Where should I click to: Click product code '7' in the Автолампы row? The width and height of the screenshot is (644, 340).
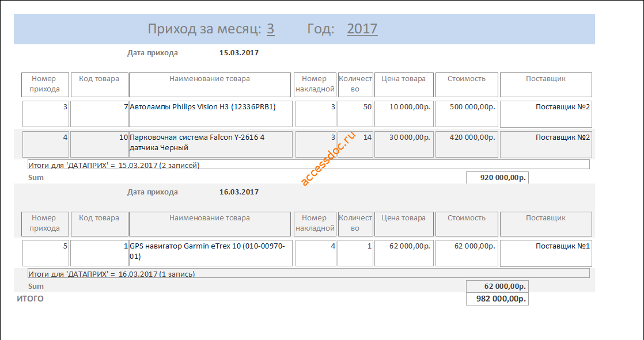pyautogui.click(x=100, y=113)
